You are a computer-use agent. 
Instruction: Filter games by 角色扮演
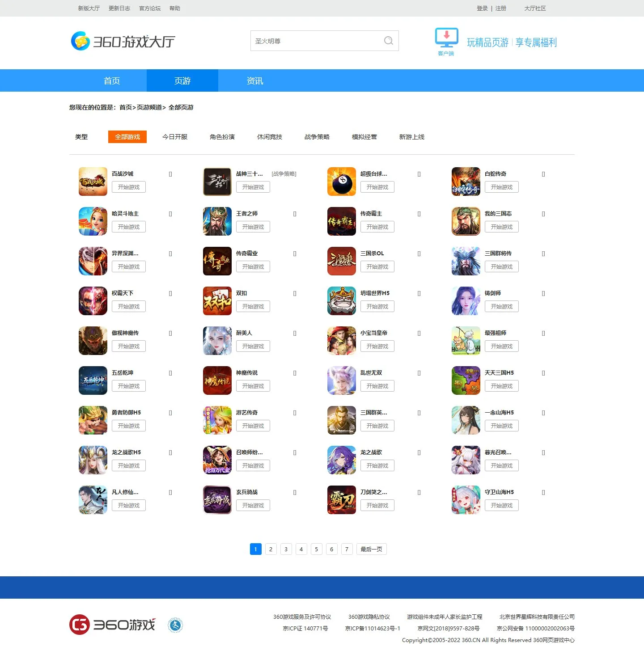222,137
